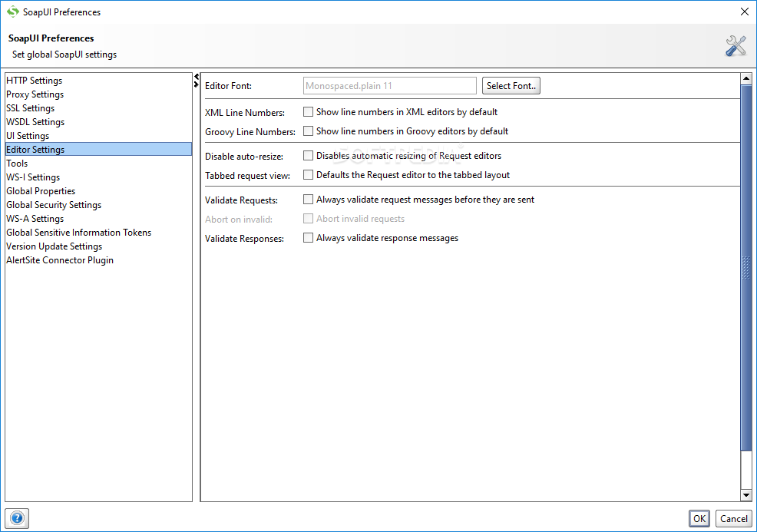Select AlertSite Connector Plugin
Screen dimensions: 757x532
[x=98, y=260]
